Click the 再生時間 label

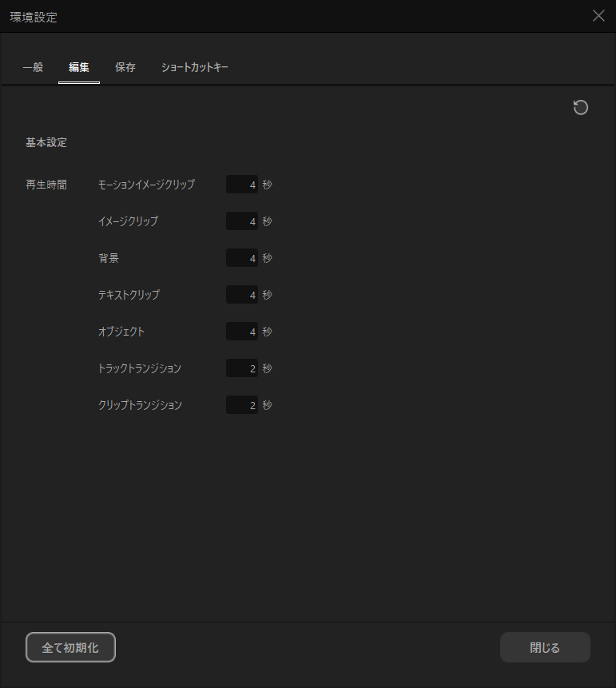click(46, 185)
